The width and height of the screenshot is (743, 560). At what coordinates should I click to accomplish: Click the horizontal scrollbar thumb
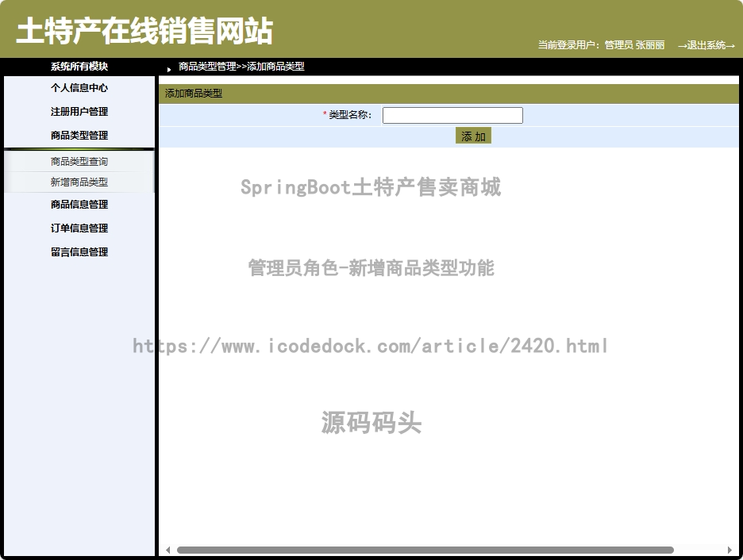pos(425,550)
